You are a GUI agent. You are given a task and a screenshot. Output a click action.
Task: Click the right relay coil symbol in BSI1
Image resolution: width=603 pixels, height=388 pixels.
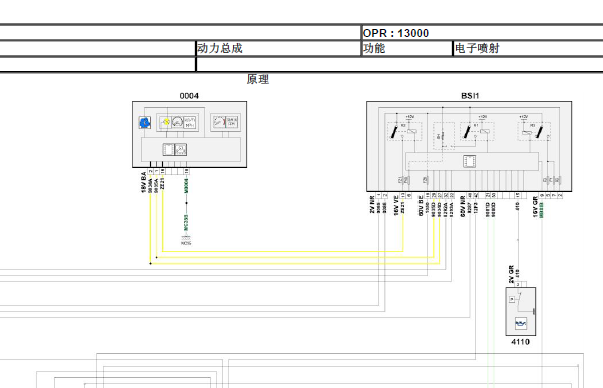(x=526, y=133)
